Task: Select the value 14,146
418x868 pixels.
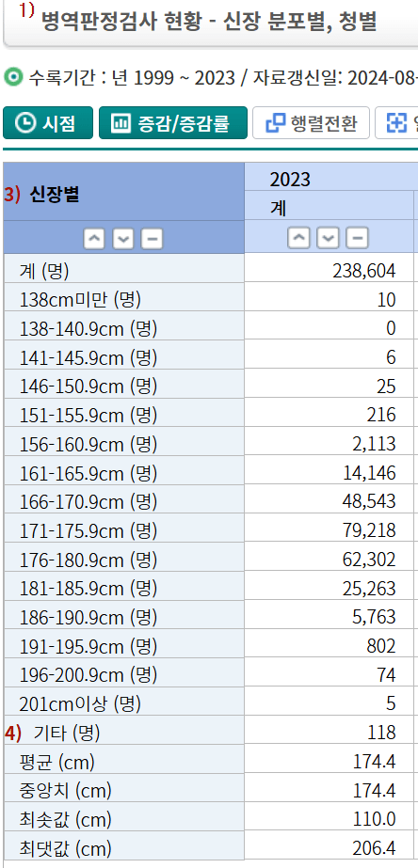Action: (369, 472)
